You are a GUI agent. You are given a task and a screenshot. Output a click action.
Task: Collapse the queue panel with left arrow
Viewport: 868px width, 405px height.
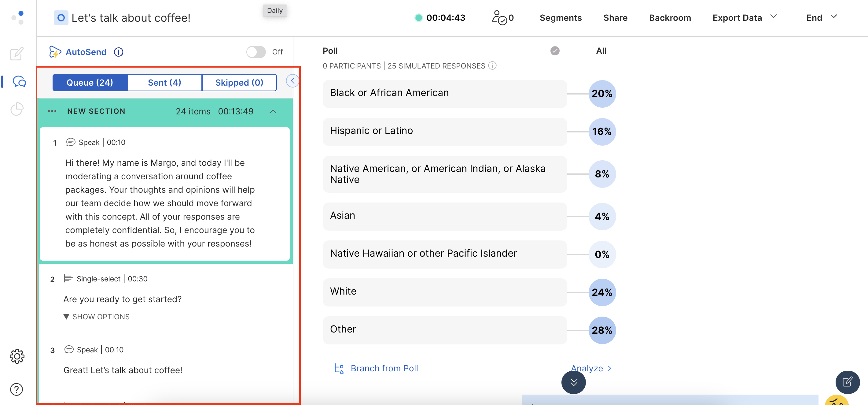pyautogui.click(x=292, y=81)
